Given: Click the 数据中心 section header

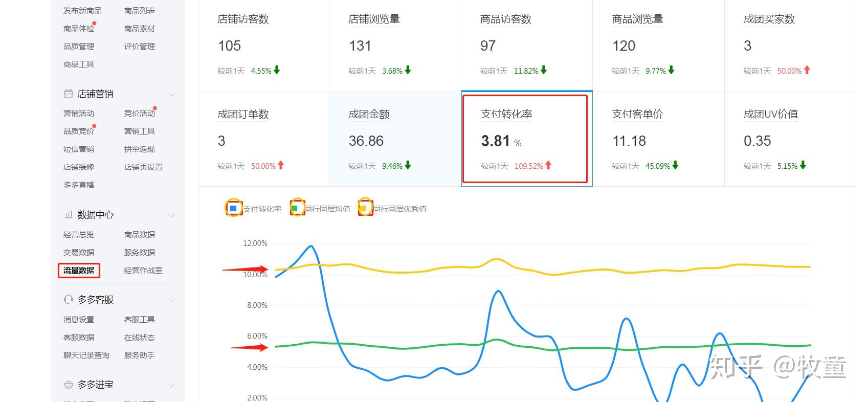Looking at the screenshot, I should tap(96, 215).
